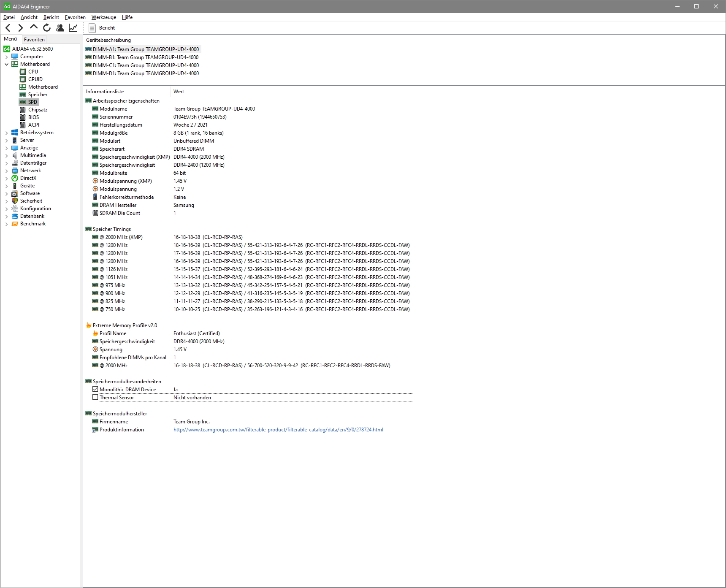This screenshot has height=588, width=726.
Task: Select the SPD icon in the sidebar
Action: point(22,102)
